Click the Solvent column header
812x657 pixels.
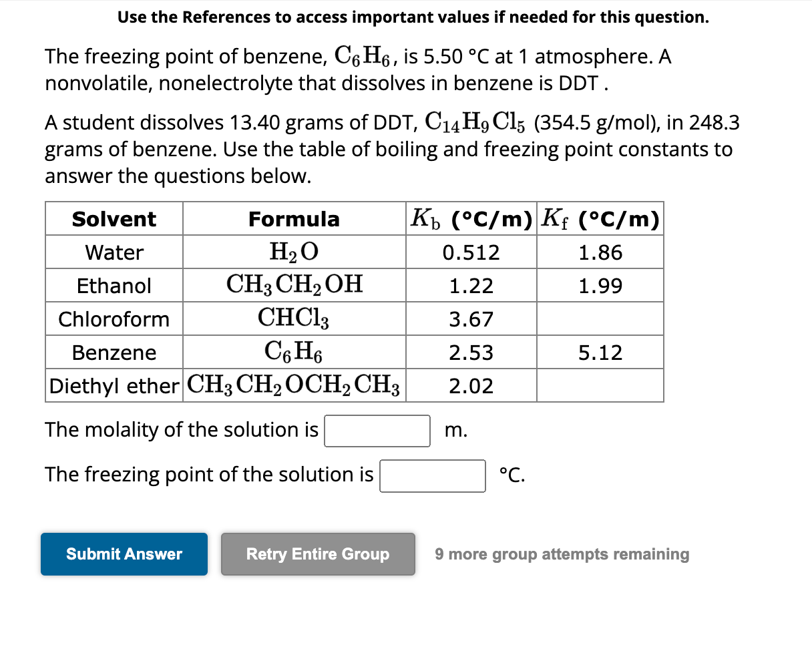point(114,218)
